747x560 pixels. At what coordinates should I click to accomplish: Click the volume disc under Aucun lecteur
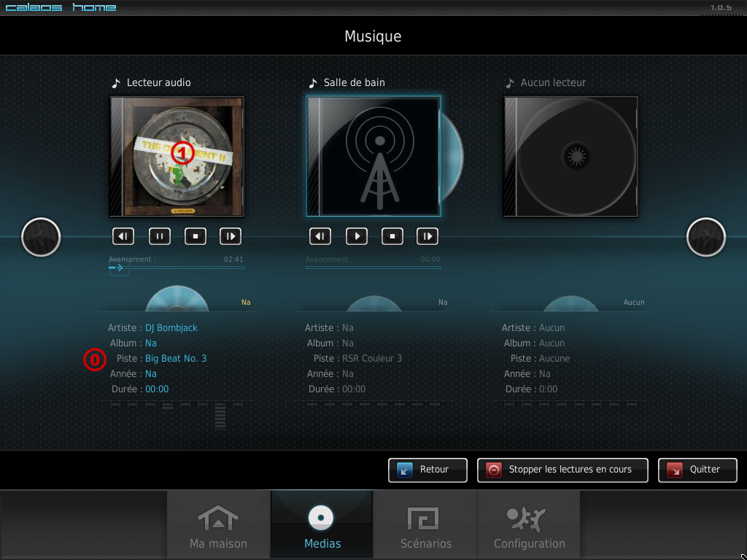(570, 304)
